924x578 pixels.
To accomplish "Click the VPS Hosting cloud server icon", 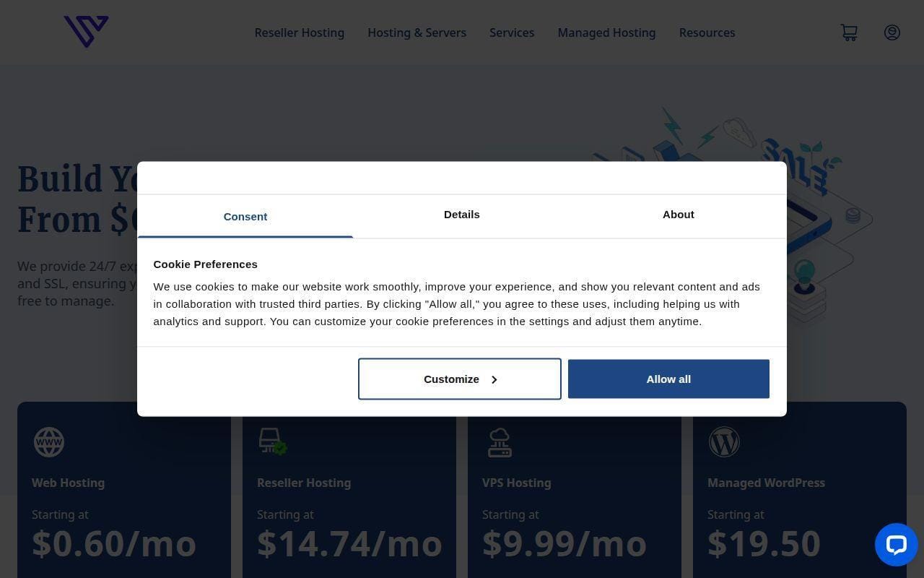I will click(500, 442).
